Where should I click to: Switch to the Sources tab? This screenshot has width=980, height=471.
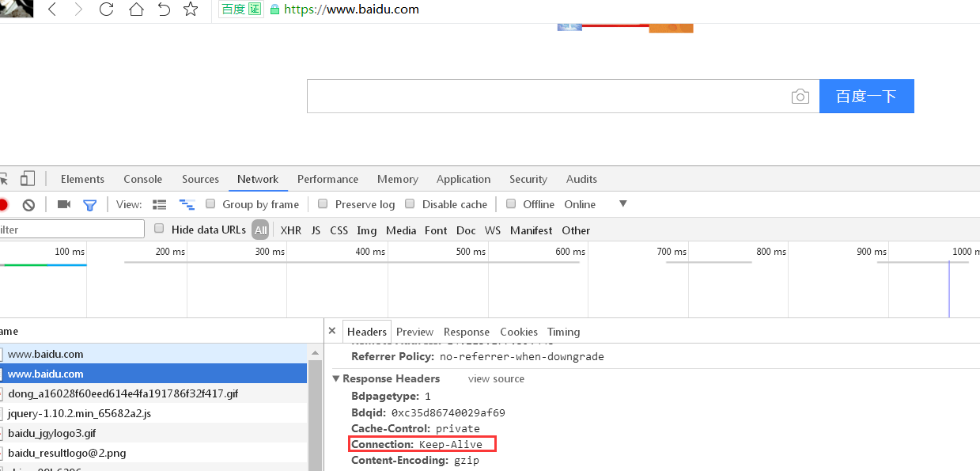click(x=200, y=179)
